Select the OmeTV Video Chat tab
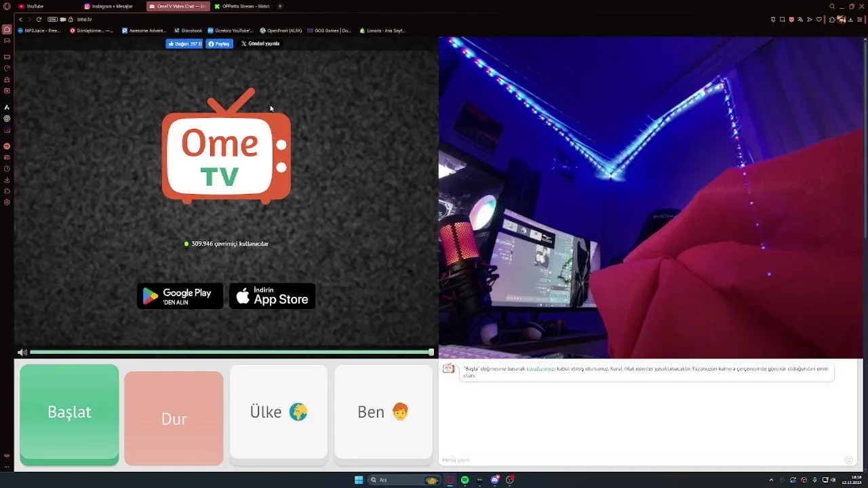Screen dimensions: 868x488 pos(178,6)
